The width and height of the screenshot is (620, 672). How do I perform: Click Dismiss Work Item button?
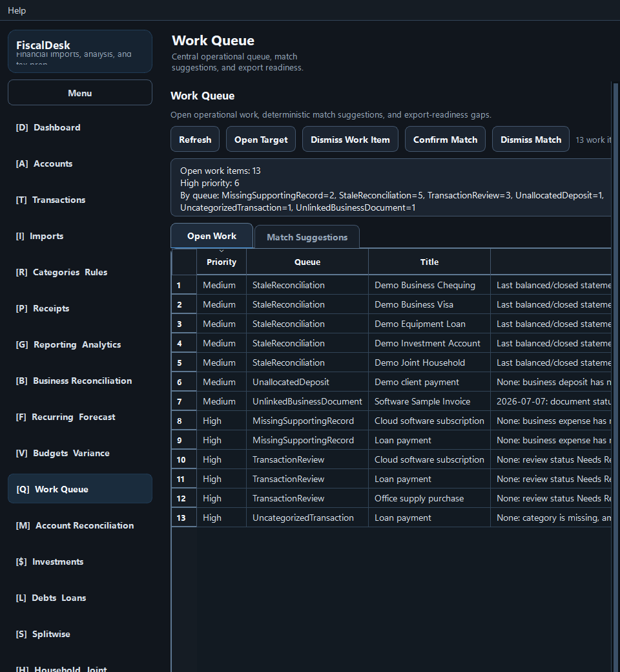click(350, 140)
